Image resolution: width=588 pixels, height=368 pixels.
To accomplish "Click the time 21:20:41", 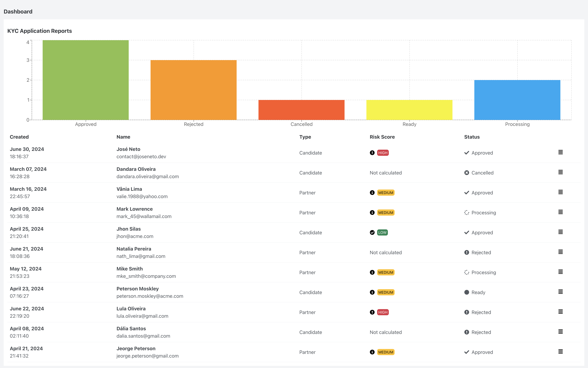I will click(x=19, y=237).
